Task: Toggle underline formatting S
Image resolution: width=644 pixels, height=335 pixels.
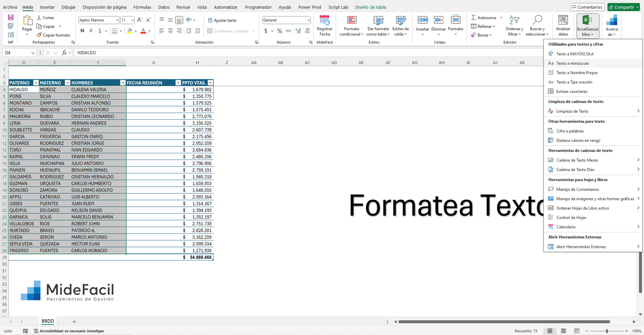Action: (x=100, y=31)
